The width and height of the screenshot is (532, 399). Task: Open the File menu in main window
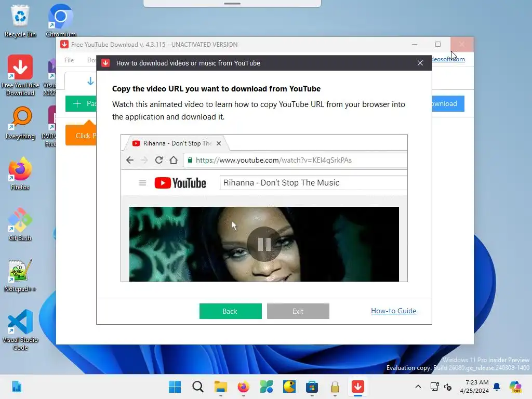pyautogui.click(x=69, y=60)
